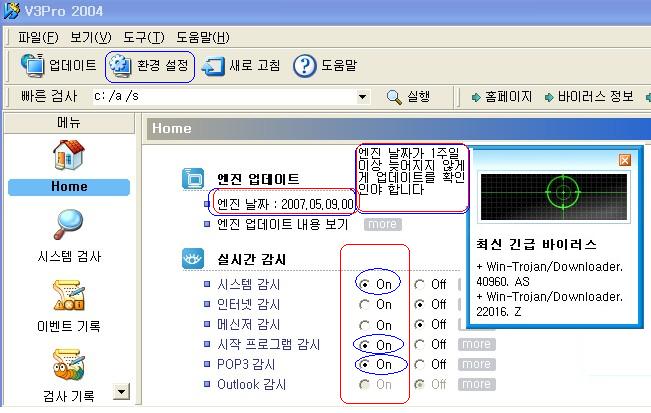Turn 시작 프로그램 감시 On

(365, 345)
